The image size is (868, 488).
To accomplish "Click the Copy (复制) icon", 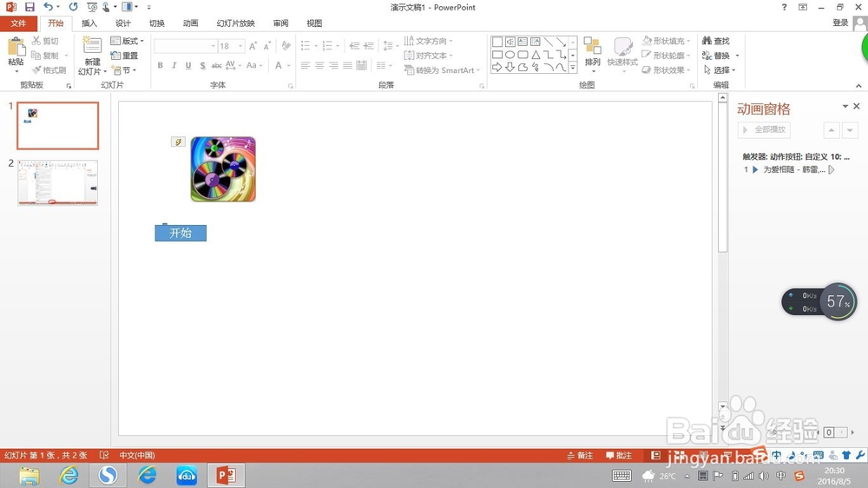I will coord(36,56).
